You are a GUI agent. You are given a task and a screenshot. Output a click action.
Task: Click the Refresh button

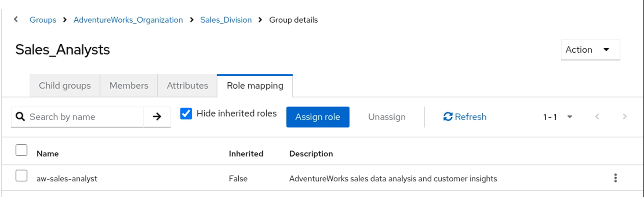click(x=465, y=117)
